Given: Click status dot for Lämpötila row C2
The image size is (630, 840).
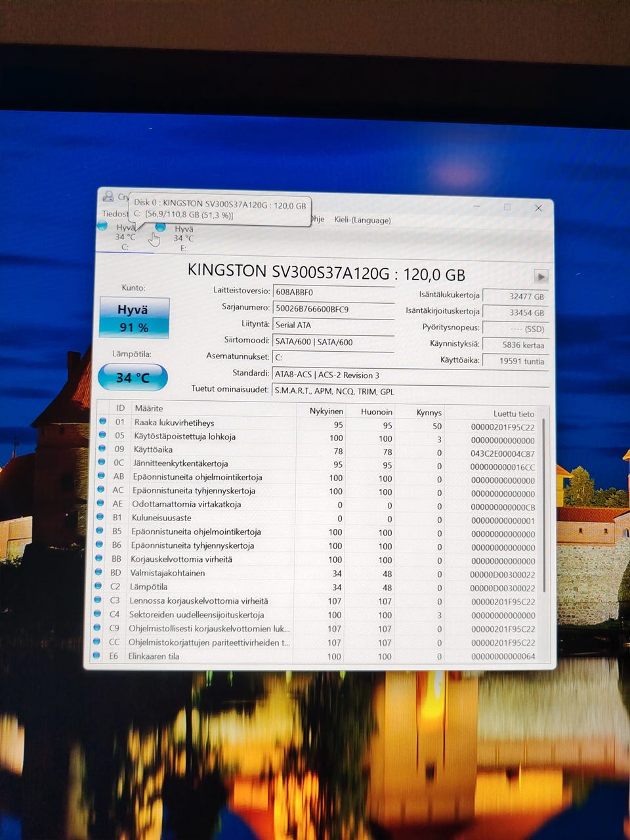Looking at the screenshot, I should coord(98,585).
